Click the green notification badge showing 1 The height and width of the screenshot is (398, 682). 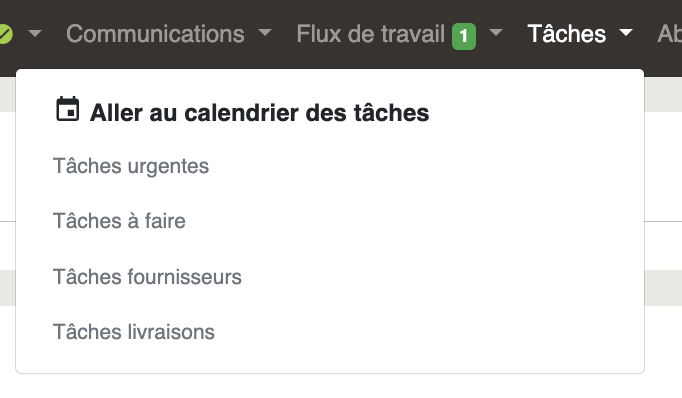(x=464, y=36)
